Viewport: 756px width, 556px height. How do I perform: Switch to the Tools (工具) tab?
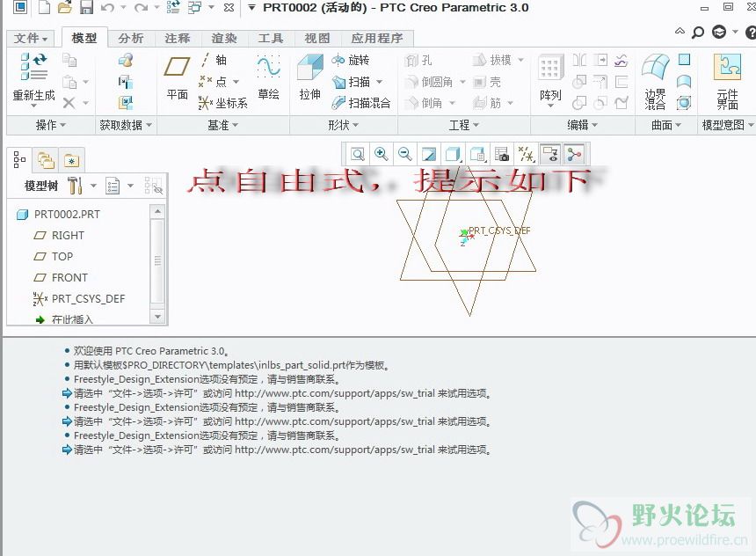(270, 38)
